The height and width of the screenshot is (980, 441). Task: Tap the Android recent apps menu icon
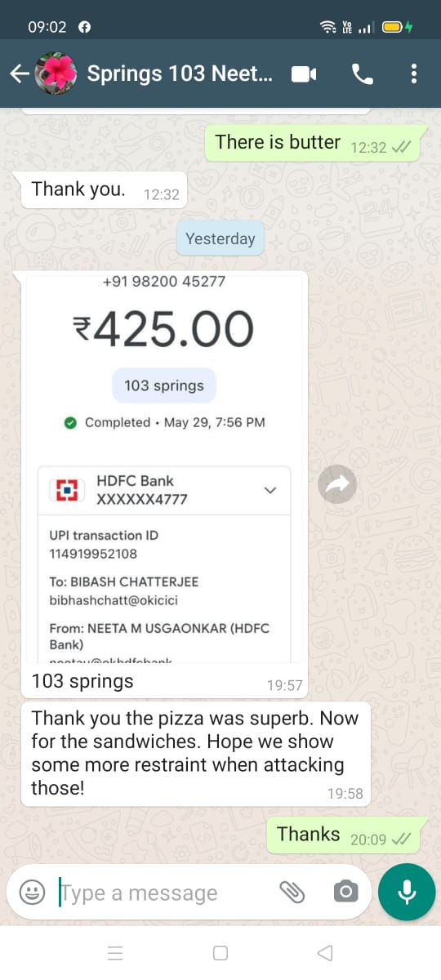click(115, 953)
